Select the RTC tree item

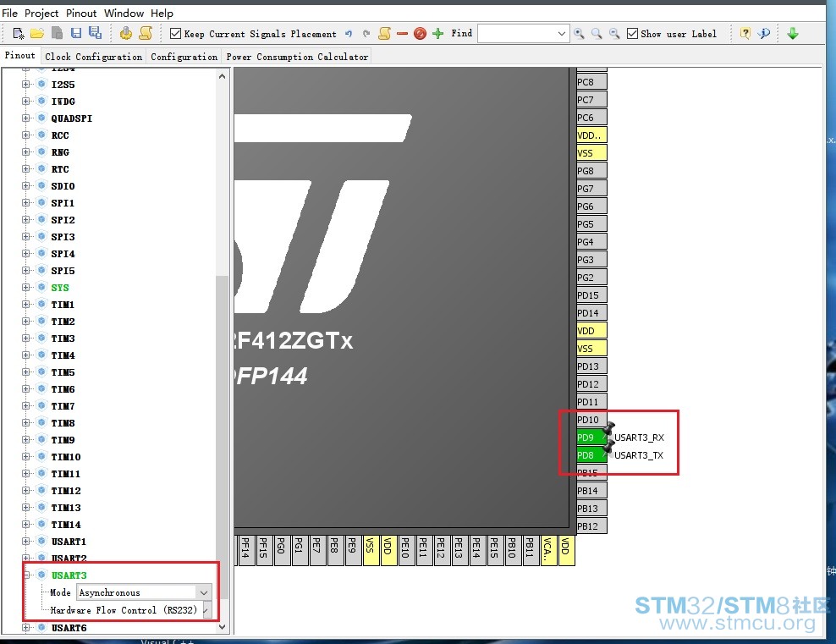point(60,169)
